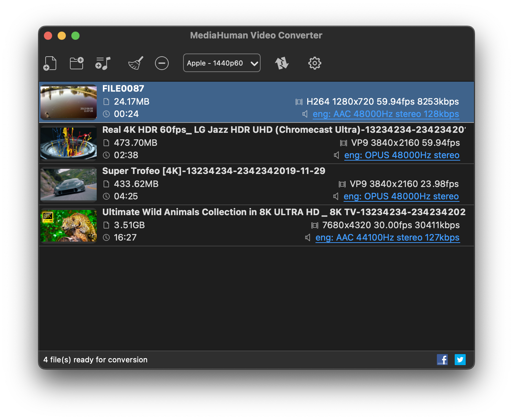Screen dimensions: 513x420
Task: Click the dropdown chevron beside the preset name
Action: point(254,63)
